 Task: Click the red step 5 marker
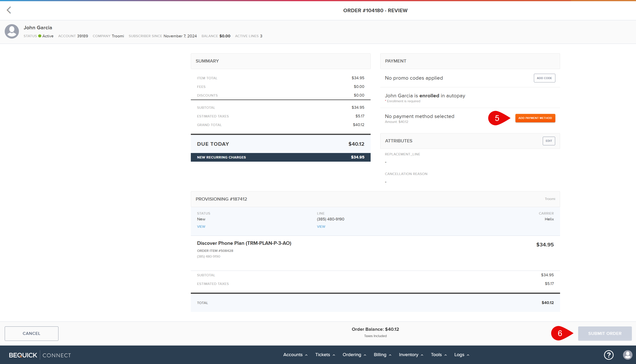[498, 118]
